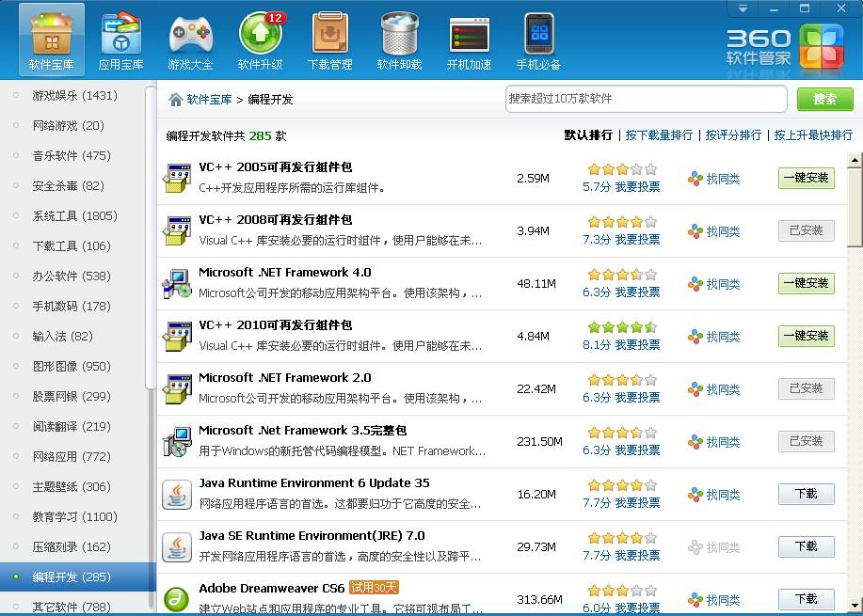The width and height of the screenshot is (863, 616).
Task: Open 手机必备 phone icon
Action: coord(538,40)
